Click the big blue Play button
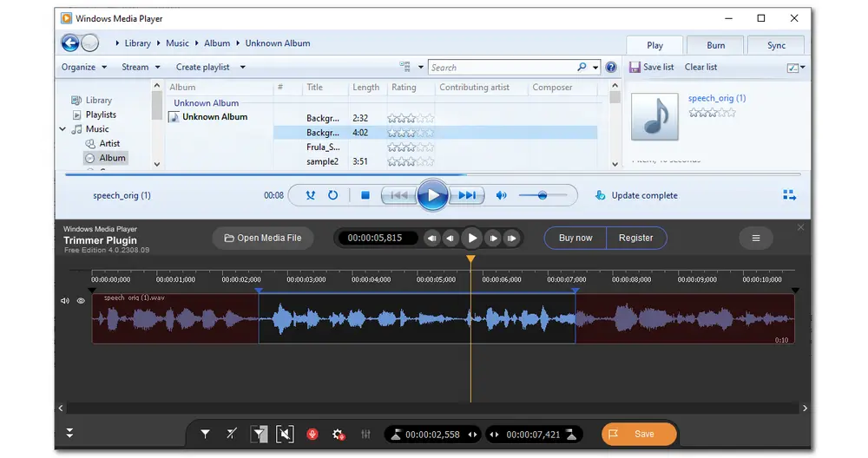This screenshot has height=458, width=868. [x=432, y=194]
